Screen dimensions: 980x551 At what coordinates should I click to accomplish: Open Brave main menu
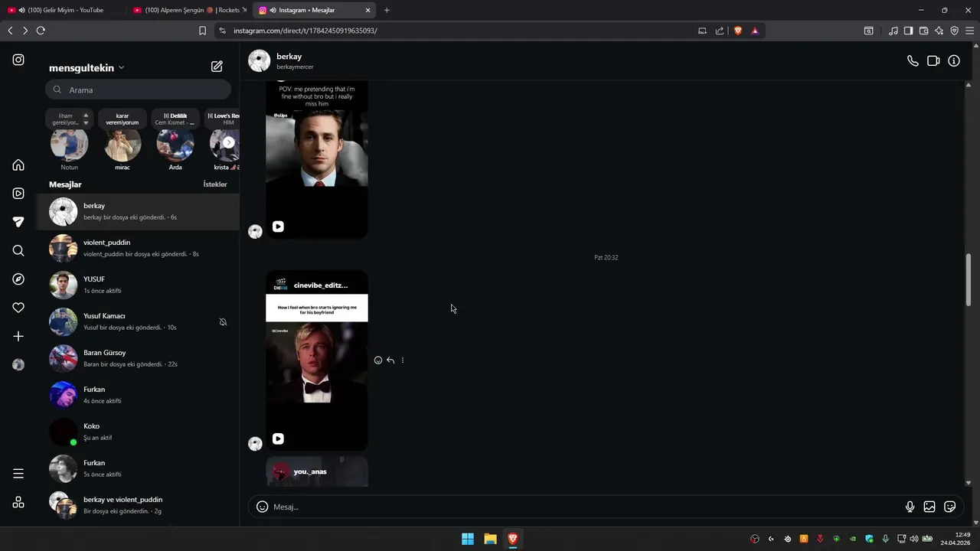[970, 31]
